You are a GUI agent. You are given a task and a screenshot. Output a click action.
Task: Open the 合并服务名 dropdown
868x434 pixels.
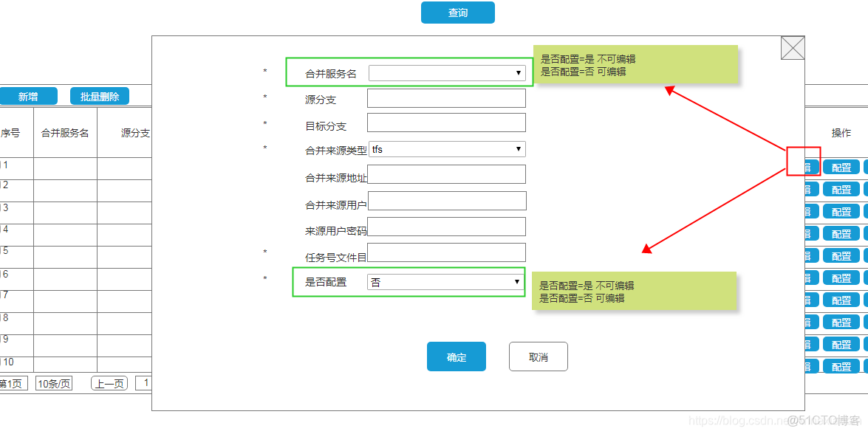pos(446,72)
